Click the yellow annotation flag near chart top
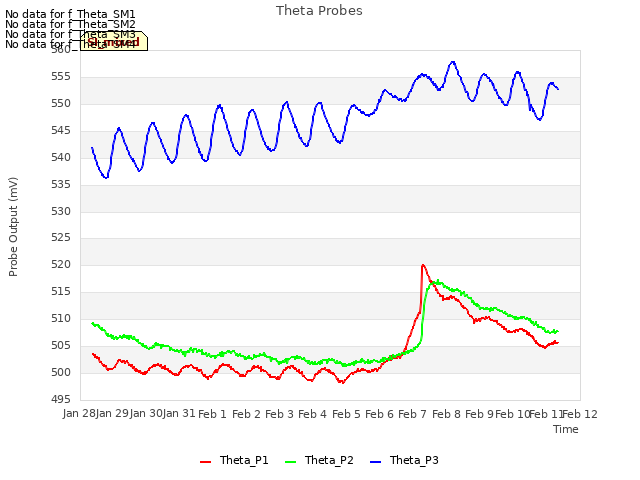The width and height of the screenshot is (640, 480). coord(114,41)
